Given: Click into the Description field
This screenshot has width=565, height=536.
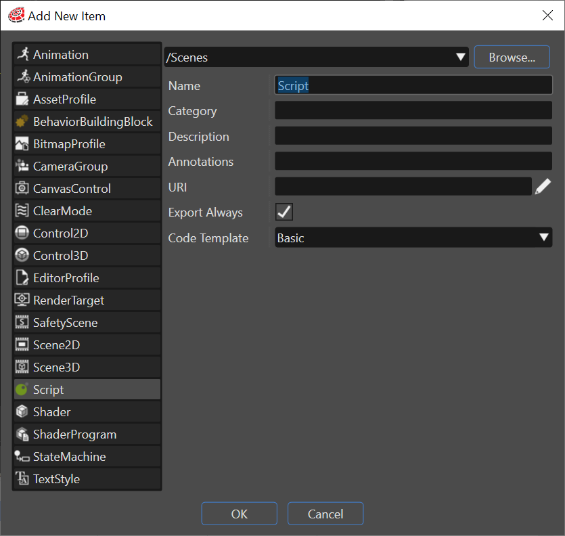Looking at the screenshot, I should pyautogui.click(x=413, y=136).
